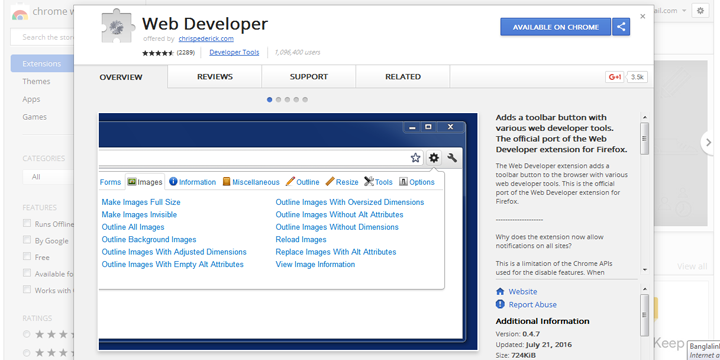Select the second carousel dot
720x360 pixels.
coord(278,100)
